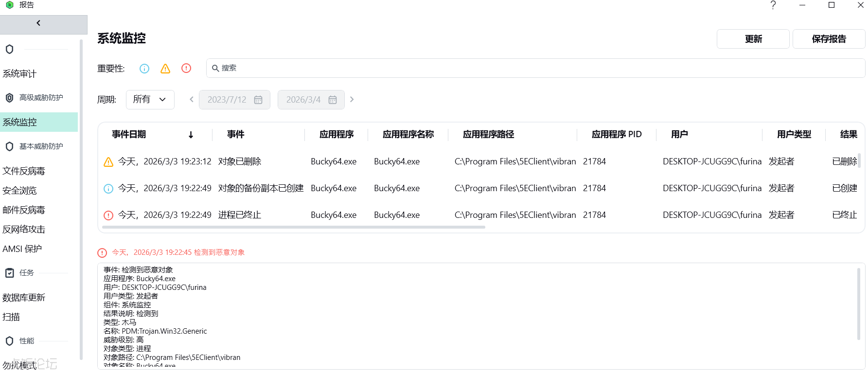Toggle the yellow warning severity filter
Image resolution: width=868 pixels, height=375 pixels.
click(x=165, y=69)
